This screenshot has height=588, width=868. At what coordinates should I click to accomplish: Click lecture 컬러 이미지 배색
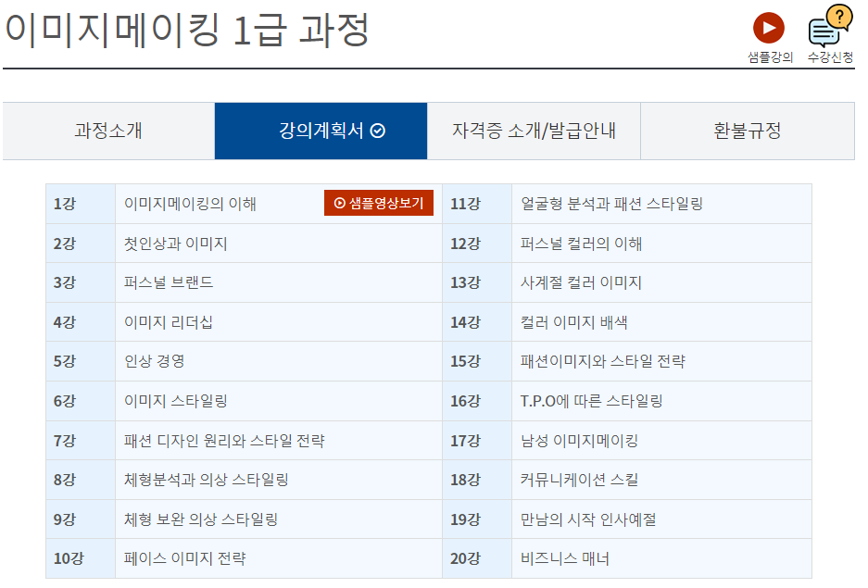tap(573, 322)
